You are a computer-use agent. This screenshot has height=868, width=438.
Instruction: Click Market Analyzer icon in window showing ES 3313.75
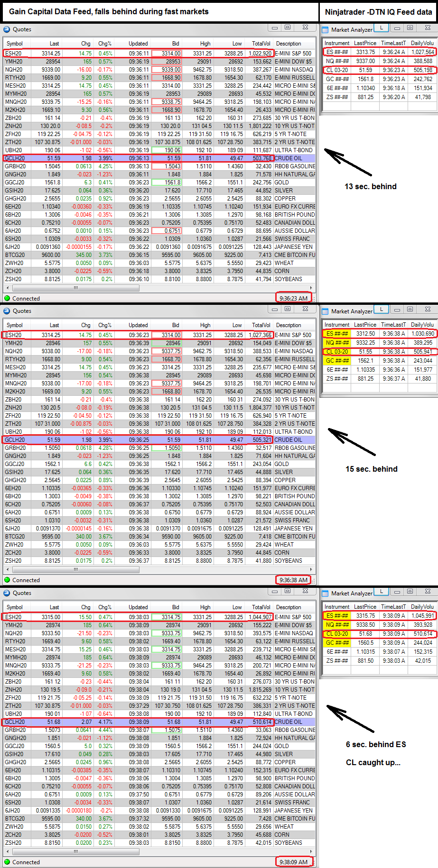pos(326,29)
